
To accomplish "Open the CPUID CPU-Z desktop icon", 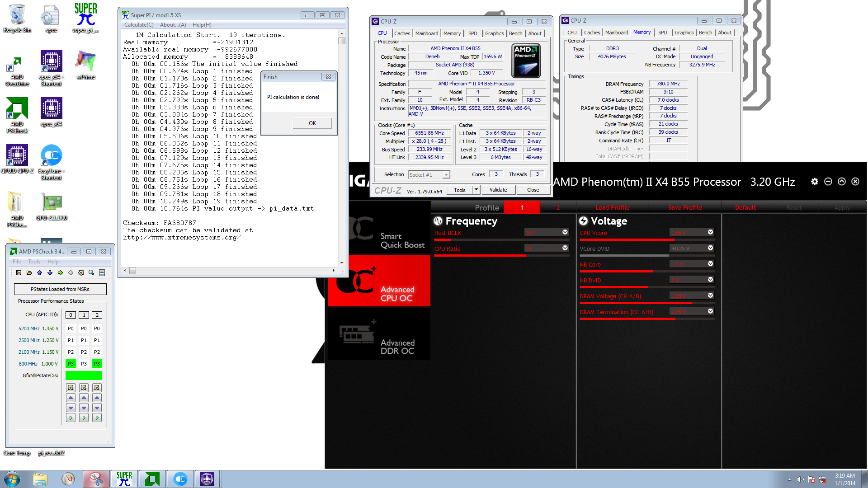I will [x=17, y=159].
